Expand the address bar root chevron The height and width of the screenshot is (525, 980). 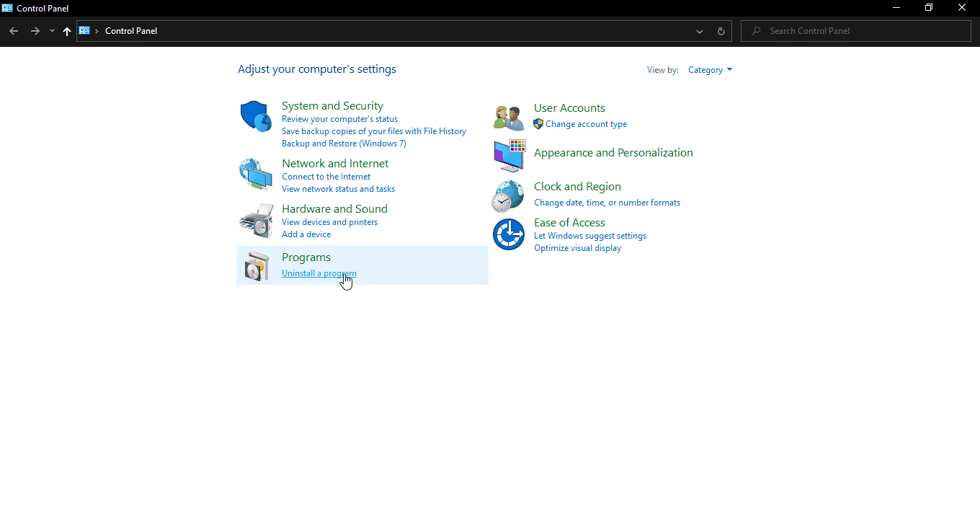pyautogui.click(x=97, y=31)
